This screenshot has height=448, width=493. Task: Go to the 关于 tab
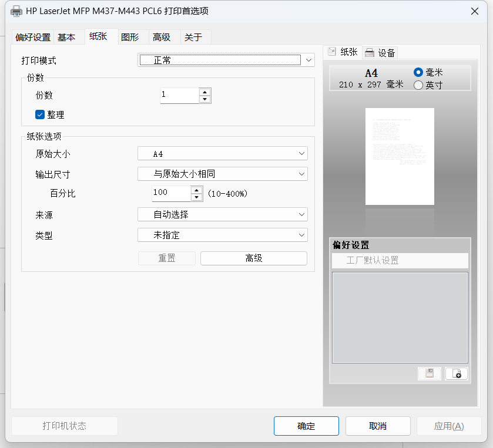pos(195,36)
